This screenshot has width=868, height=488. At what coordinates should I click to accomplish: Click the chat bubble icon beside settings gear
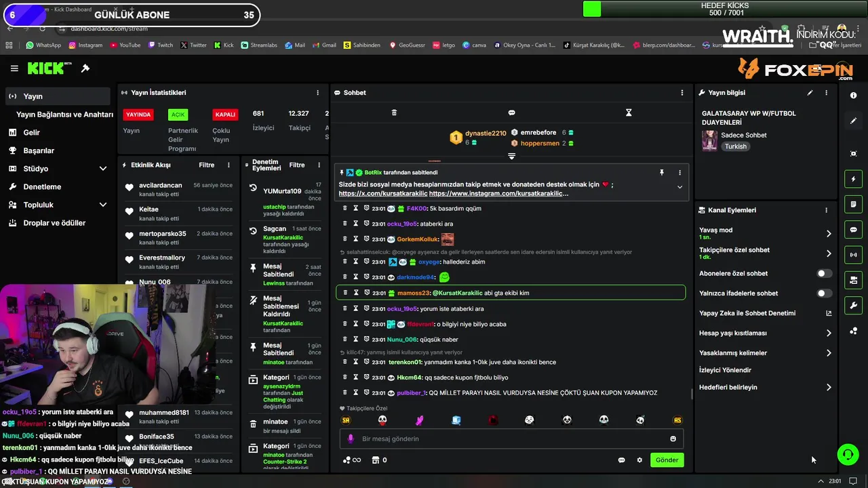click(x=621, y=460)
